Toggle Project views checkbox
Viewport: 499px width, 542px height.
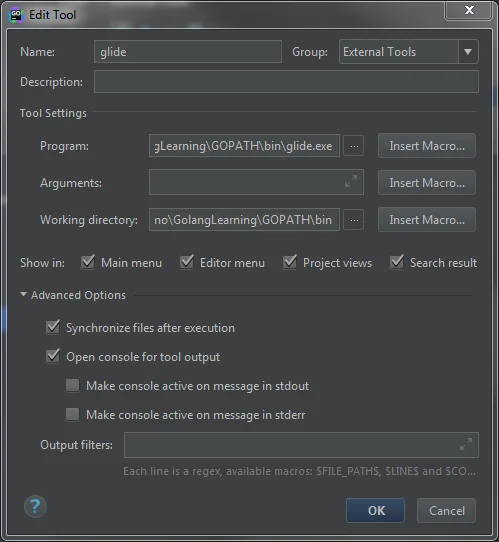pos(290,262)
